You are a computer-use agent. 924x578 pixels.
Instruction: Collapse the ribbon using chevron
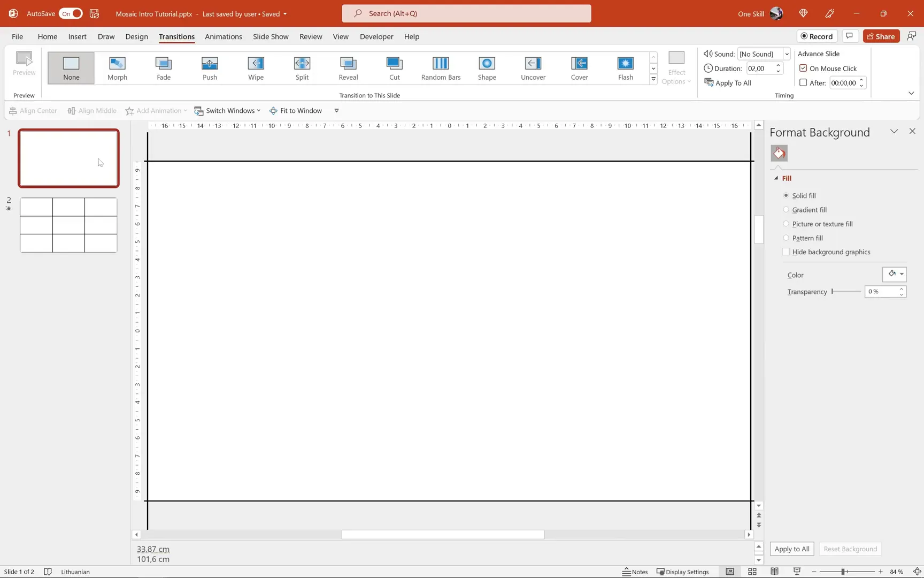[x=911, y=93]
